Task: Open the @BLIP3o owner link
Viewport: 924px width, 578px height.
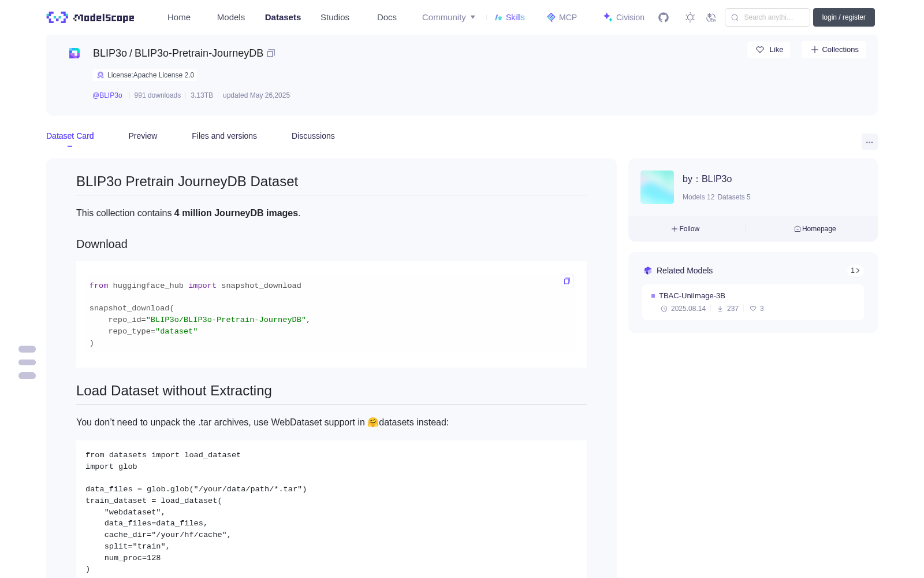Action: tap(107, 95)
